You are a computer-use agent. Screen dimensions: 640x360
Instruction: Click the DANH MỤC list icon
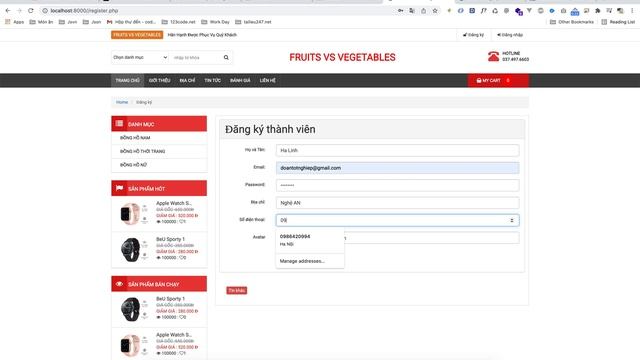click(119, 123)
